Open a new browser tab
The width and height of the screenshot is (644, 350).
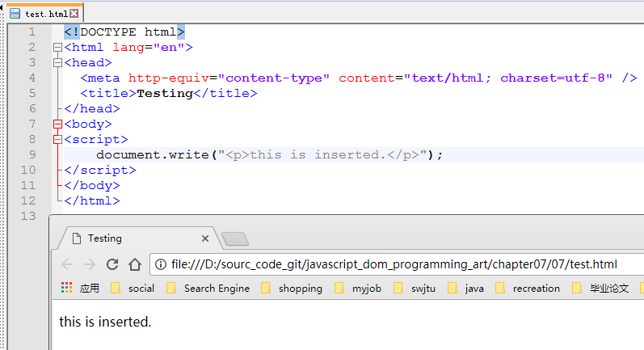coord(235,238)
